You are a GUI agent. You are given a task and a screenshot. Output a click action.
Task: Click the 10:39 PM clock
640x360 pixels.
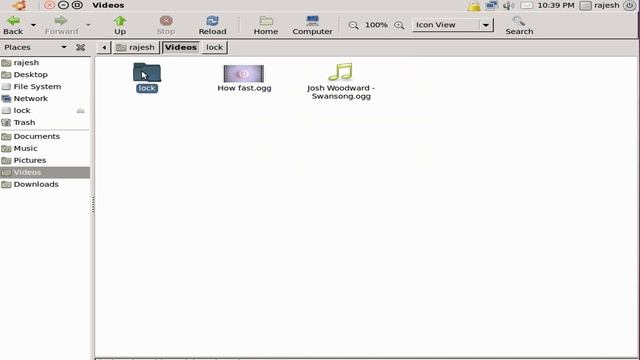tap(556, 5)
